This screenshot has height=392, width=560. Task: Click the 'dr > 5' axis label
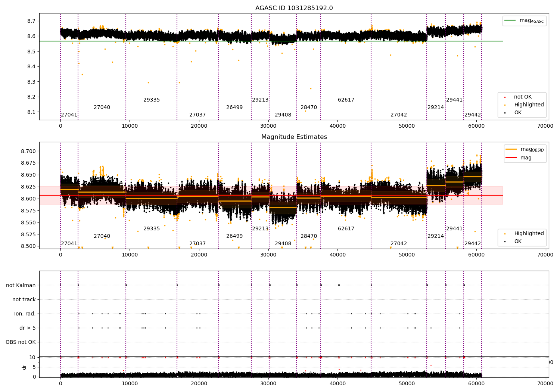pyautogui.click(x=28, y=328)
